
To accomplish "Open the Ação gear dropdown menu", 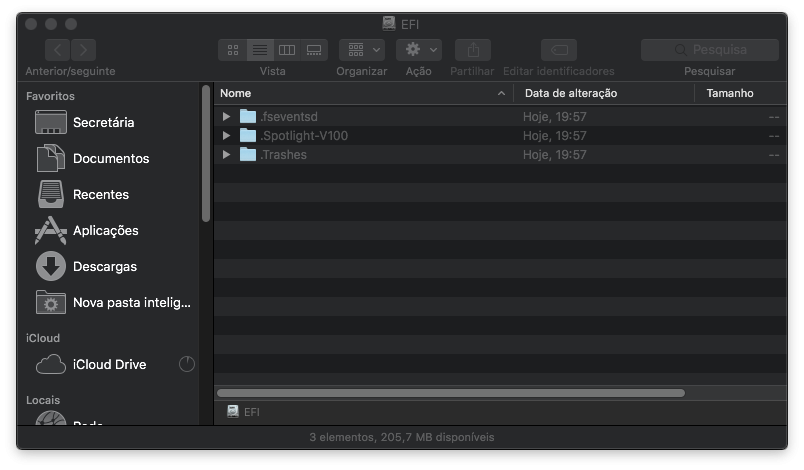I will (x=418, y=50).
